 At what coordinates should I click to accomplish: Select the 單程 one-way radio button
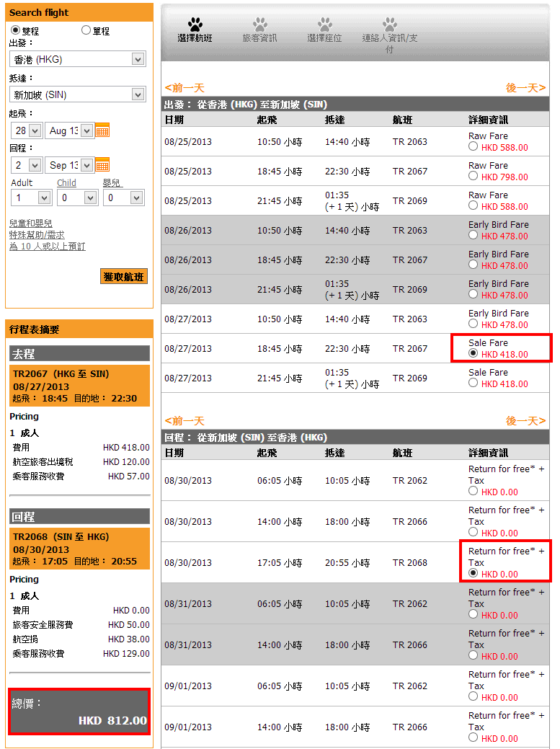coord(86,30)
